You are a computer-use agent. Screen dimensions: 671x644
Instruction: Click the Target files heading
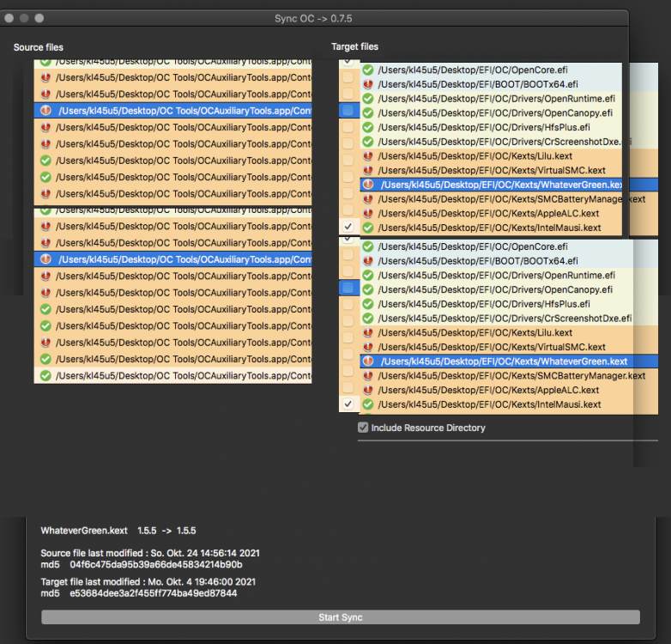coord(354,46)
